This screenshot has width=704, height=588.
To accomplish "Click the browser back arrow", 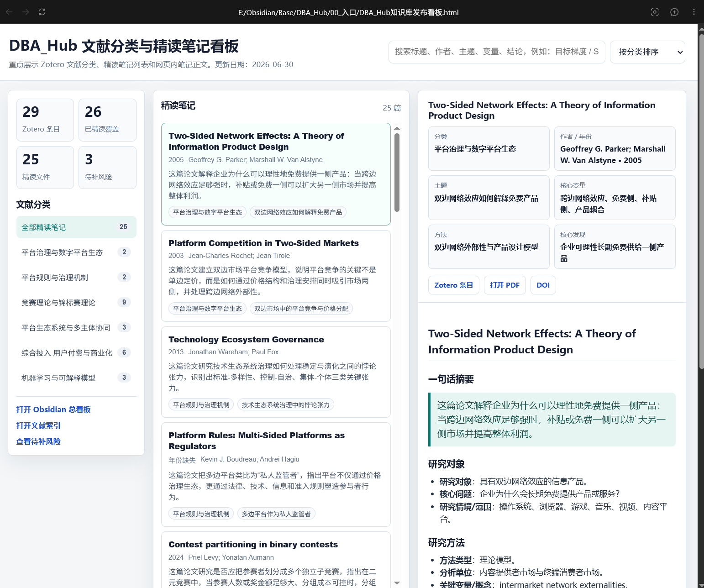I will (9, 12).
